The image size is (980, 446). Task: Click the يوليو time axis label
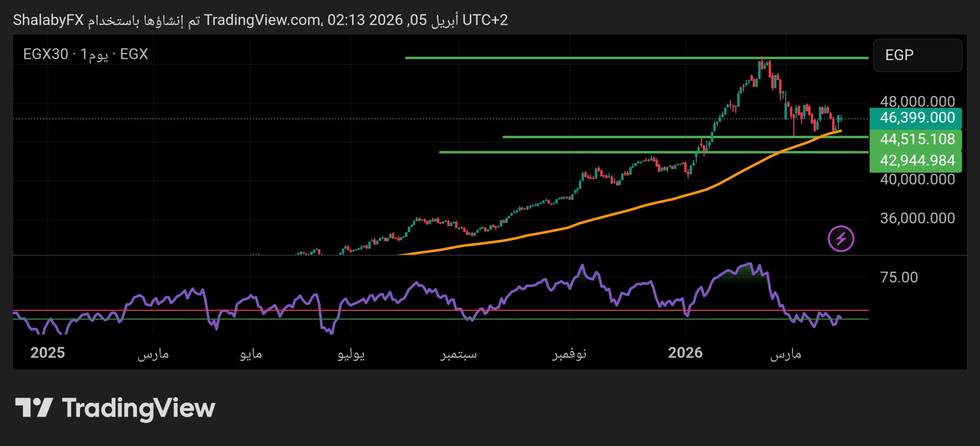coord(351,354)
